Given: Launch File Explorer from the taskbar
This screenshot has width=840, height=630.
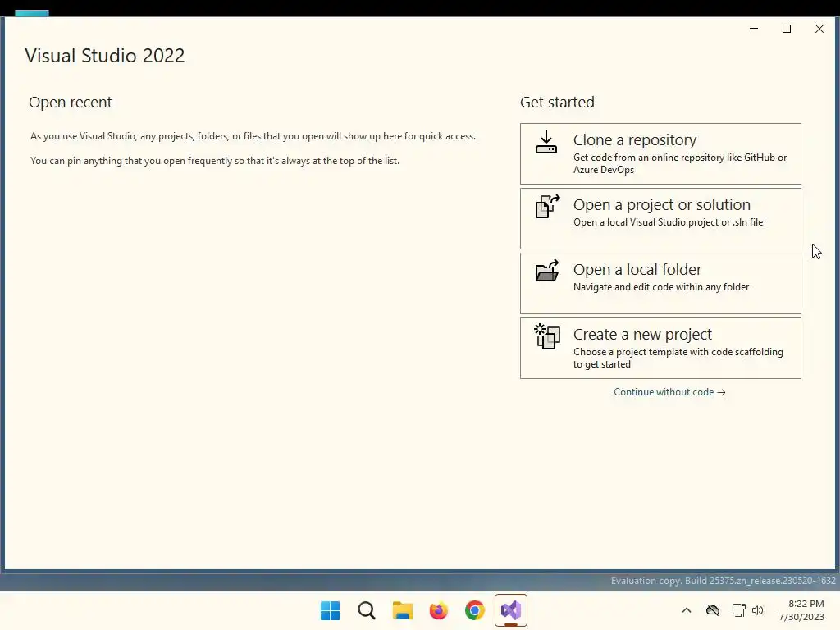Looking at the screenshot, I should pyautogui.click(x=402, y=610).
